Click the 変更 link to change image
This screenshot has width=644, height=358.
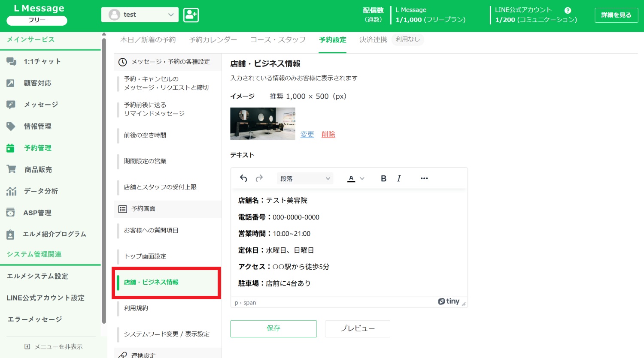307,134
